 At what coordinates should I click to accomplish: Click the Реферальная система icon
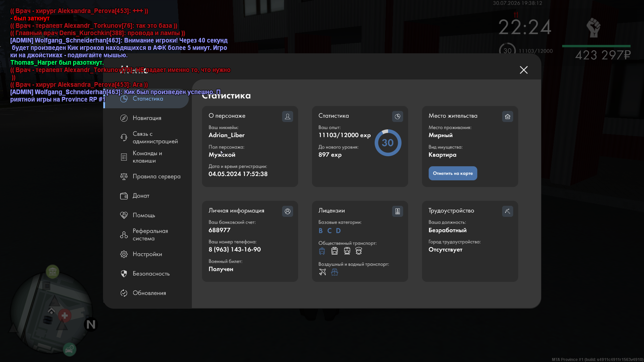pos(124,235)
